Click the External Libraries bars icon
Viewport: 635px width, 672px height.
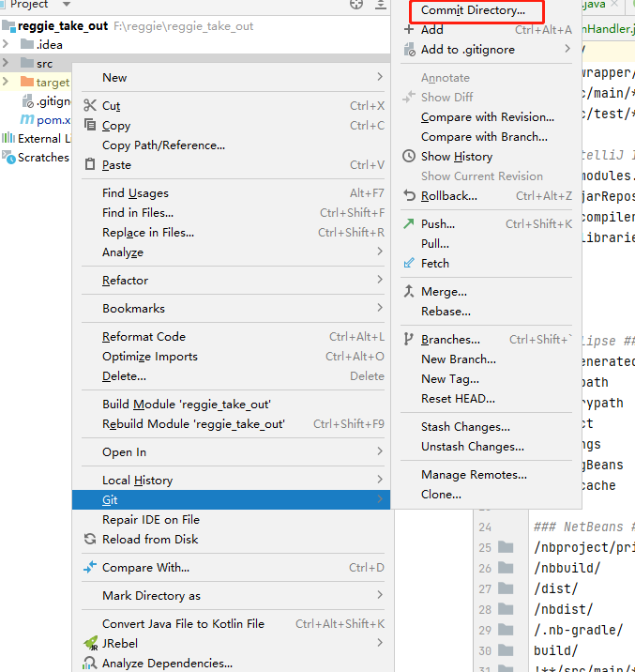(x=8, y=138)
